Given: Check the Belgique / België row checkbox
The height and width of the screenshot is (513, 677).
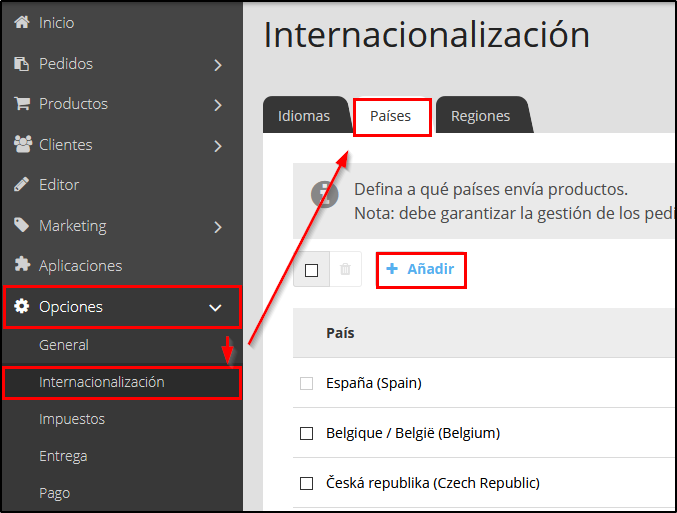Looking at the screenshot, I should (x=307, y=433).
